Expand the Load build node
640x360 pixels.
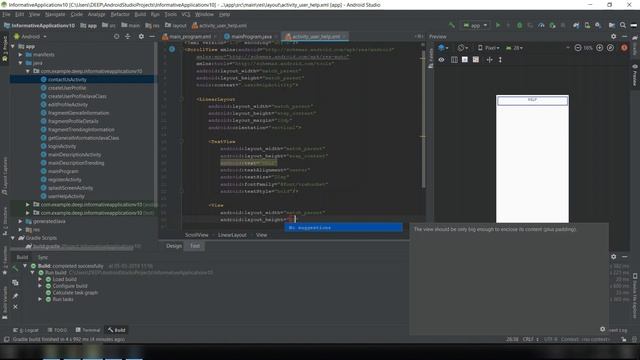tap(40, 279)
